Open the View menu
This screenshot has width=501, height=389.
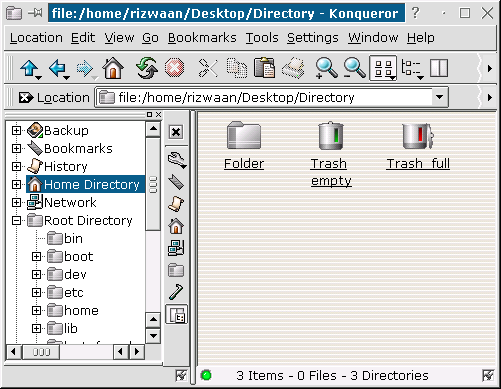tap(119, 38)
